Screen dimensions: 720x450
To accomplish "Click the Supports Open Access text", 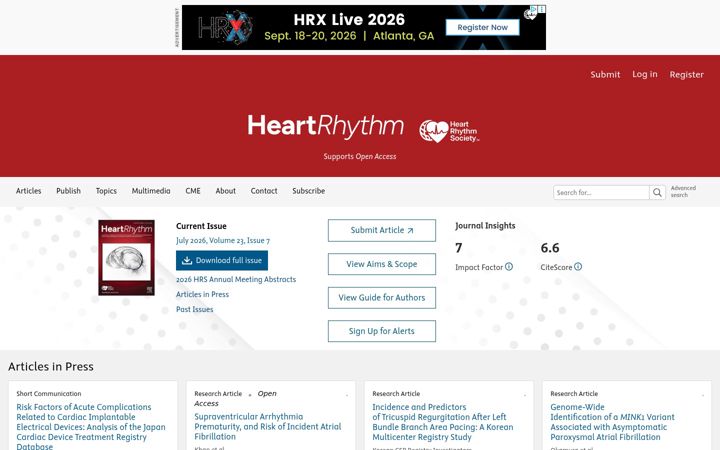I will 360,157.
